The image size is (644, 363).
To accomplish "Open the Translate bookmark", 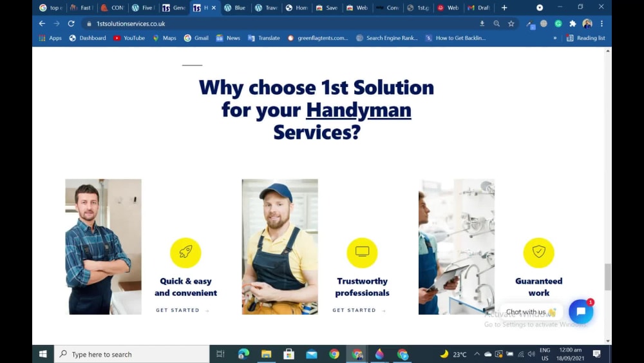I will [263, 38].
